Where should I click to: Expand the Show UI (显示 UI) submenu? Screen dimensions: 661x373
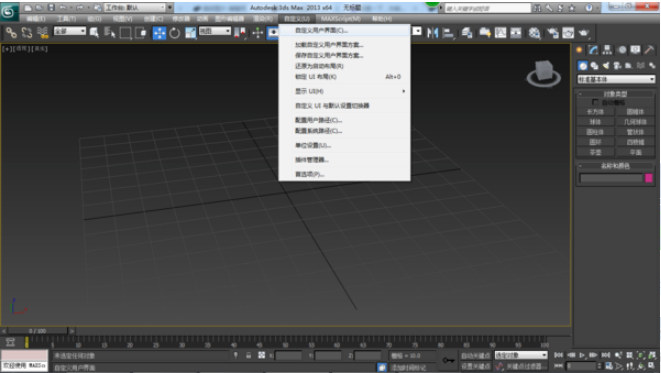344,91
